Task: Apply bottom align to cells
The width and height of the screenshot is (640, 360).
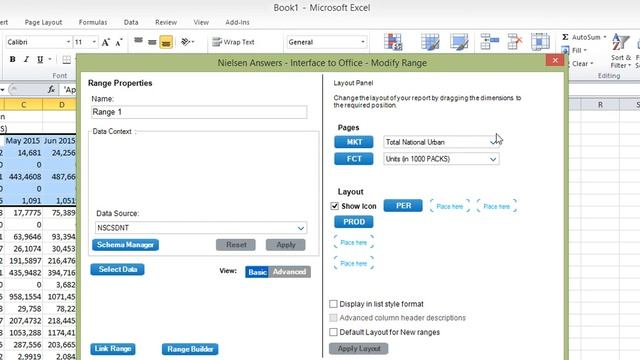Action: (x=166, y=42)
